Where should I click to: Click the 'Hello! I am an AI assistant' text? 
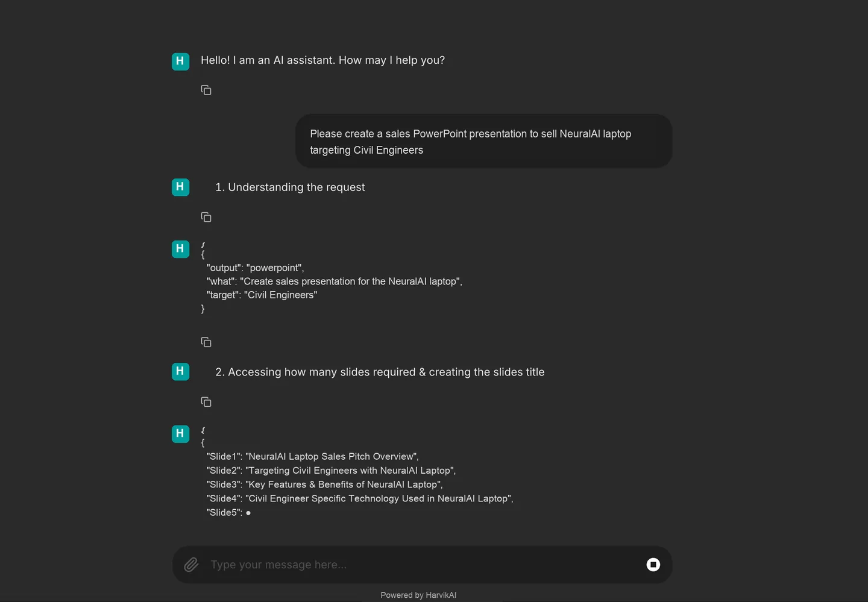(x=322, y=60)
